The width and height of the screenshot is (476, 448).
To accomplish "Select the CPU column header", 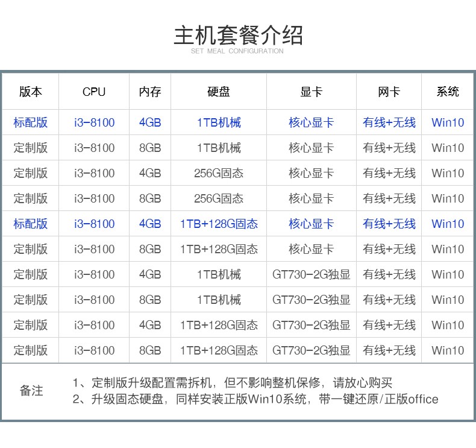I will coord(94,92).
